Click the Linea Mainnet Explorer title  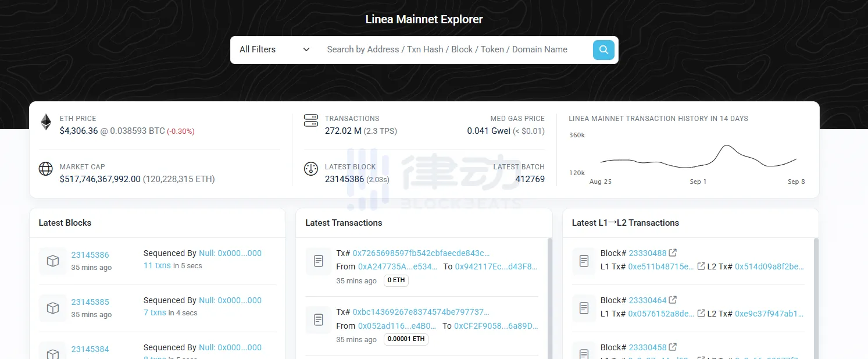pos(424,19)
